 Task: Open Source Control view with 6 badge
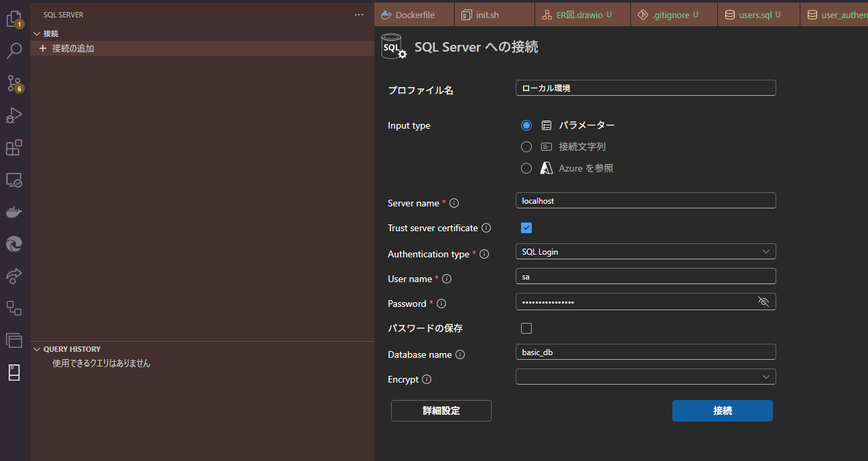[x=14, y=83]
